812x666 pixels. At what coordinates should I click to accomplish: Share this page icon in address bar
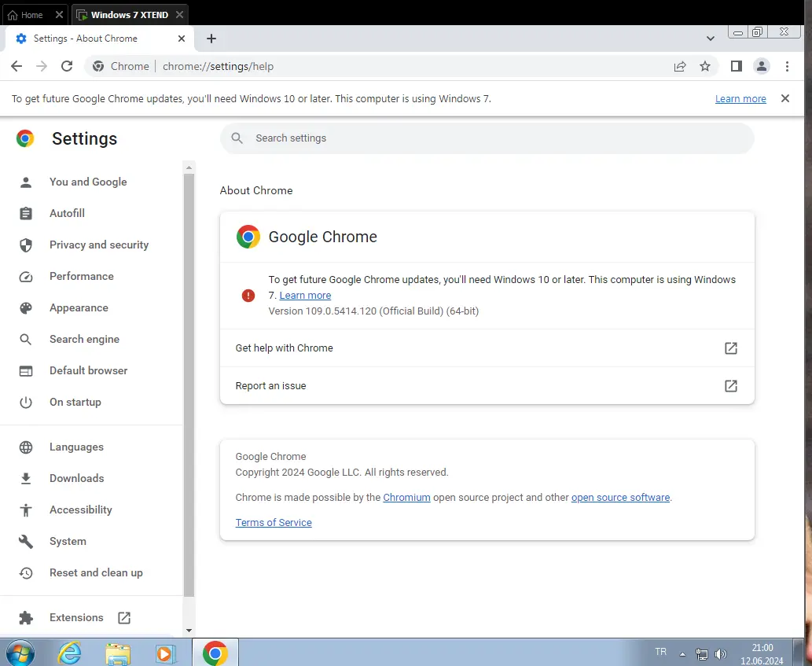[x=680, y=66]
